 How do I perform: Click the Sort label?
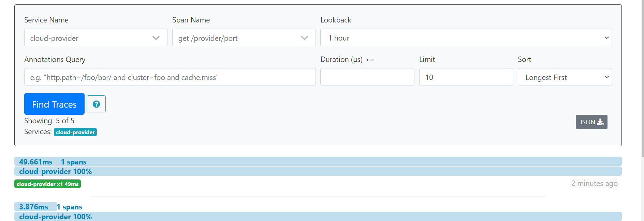click(524, 60)
